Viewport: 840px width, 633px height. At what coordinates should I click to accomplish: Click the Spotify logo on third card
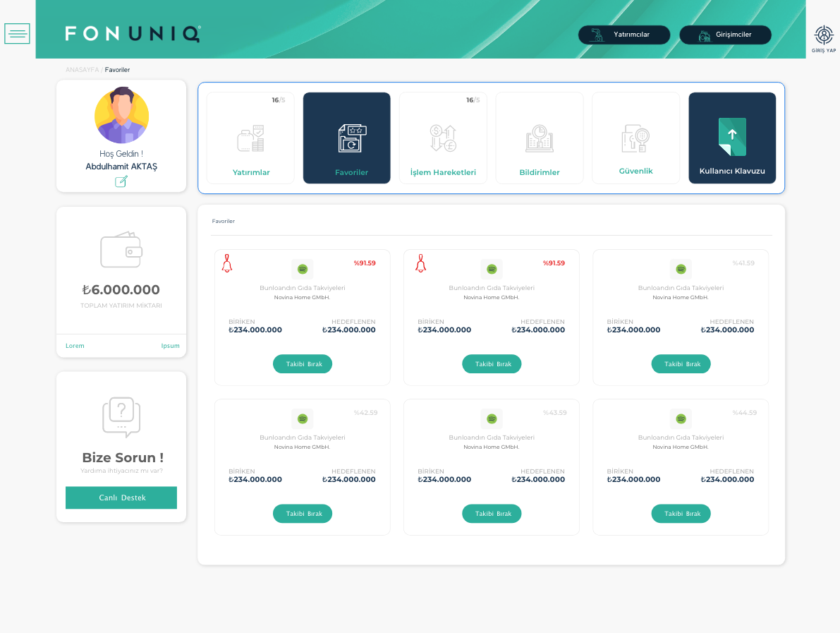coord(681,269)
